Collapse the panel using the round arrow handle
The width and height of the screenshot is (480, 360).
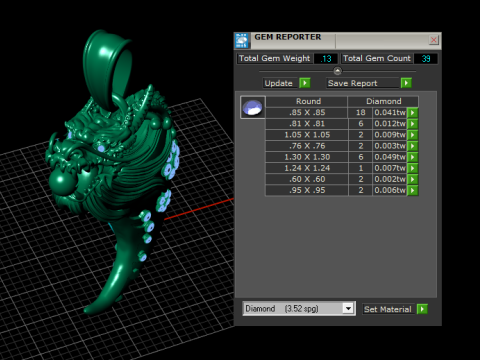point(337,71)
